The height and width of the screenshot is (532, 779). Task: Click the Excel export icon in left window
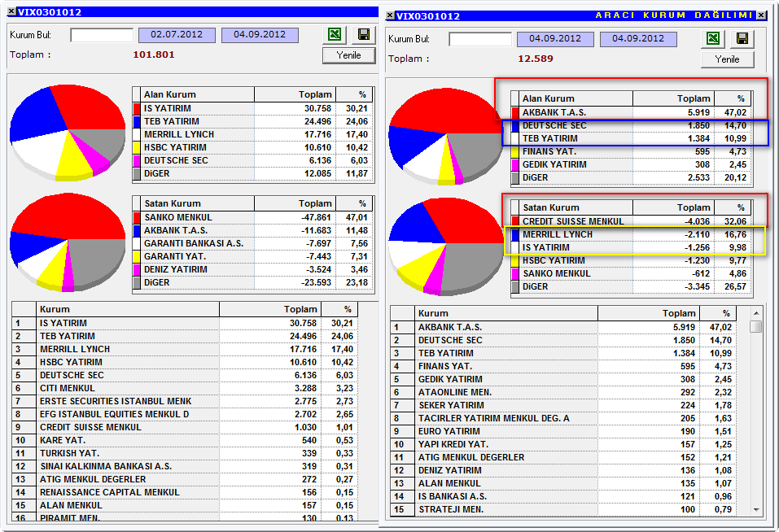[335, 34]
